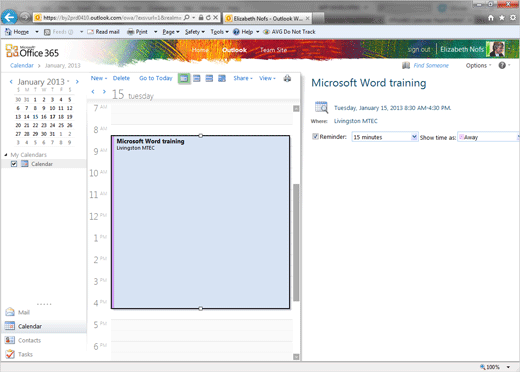Screen dimensions: 520x372
Task: Go to previous month in mini calendar
Action: [x=11, y=82]
